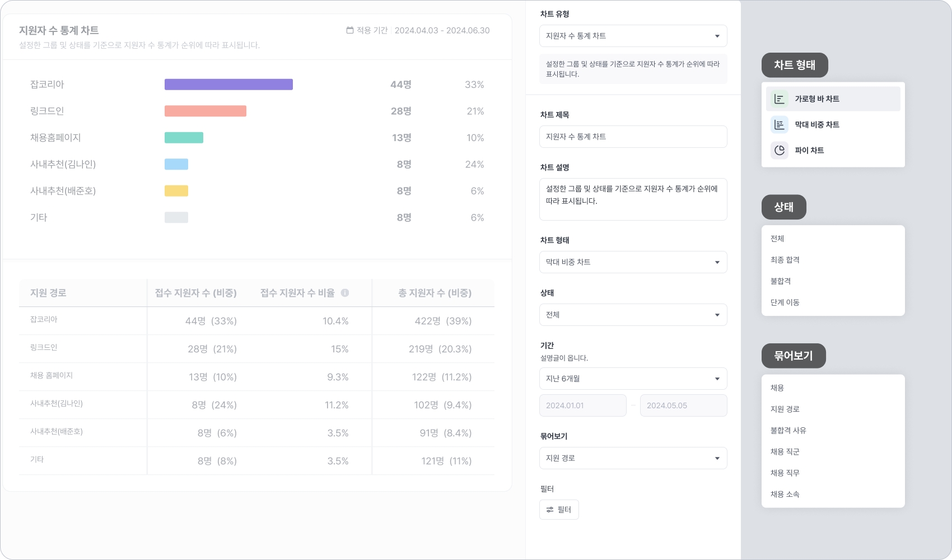The image size is (952, 560).
Task: Open the 차트 유형 dropdown
Action: pos(633,36)
